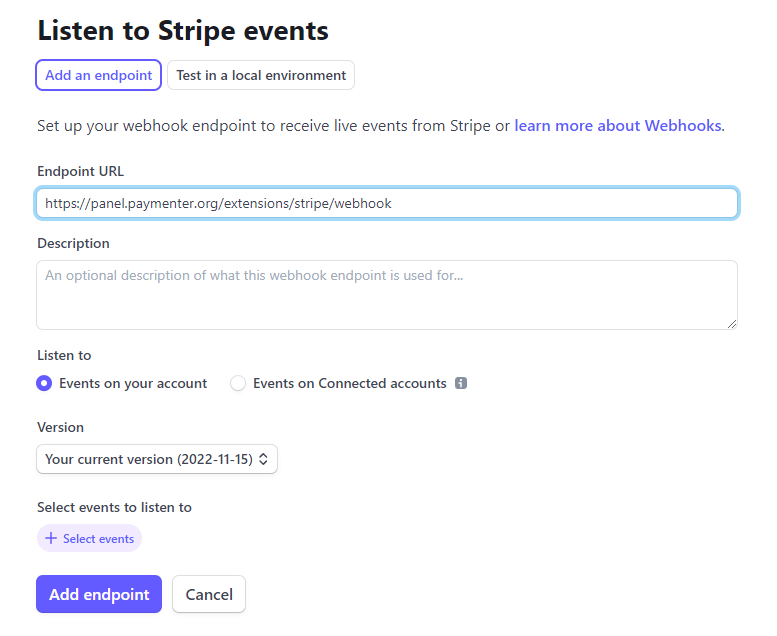Click the Endpoint URL label
Viewport: 777px width, 636px height.
pyautogui.click(x=80, y=171)
